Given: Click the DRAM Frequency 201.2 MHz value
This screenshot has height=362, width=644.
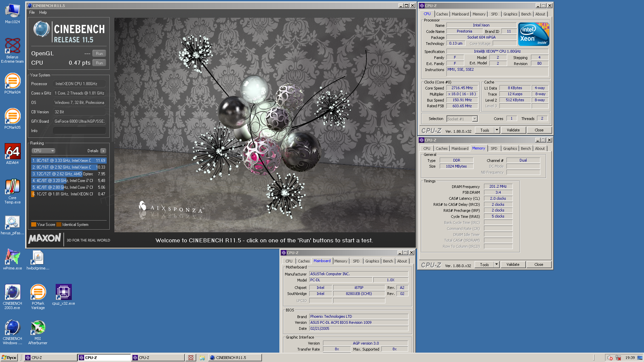Looking at the screenshot, I should (x=498, y=187).
